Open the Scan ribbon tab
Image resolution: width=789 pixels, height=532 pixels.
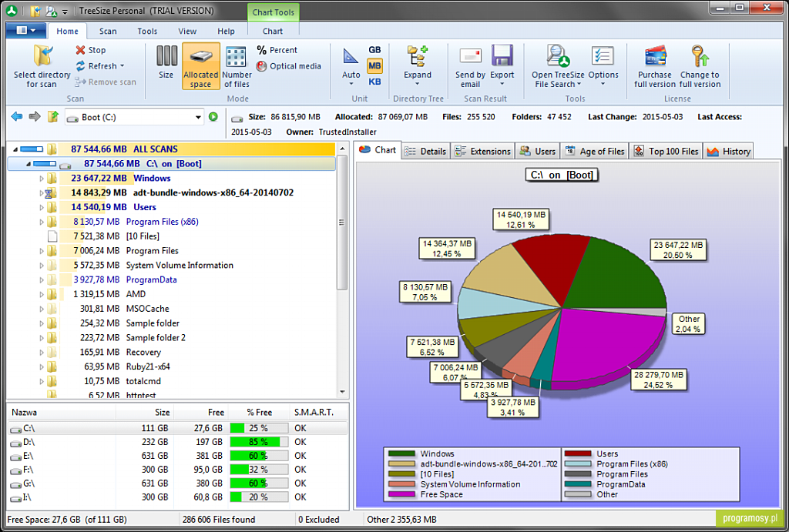click(x=108, y=31)
